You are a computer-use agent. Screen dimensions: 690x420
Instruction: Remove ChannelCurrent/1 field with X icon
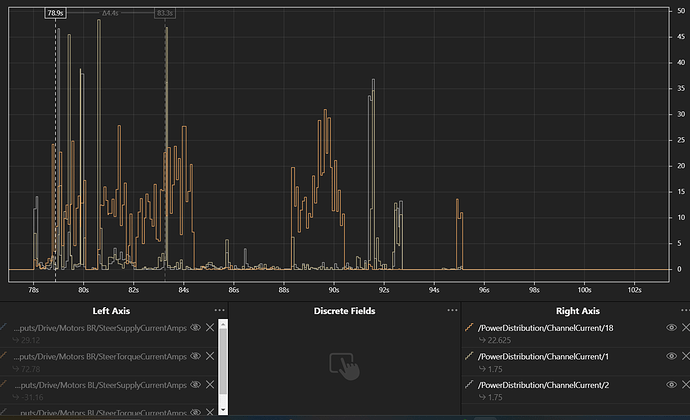pos(686,356)
